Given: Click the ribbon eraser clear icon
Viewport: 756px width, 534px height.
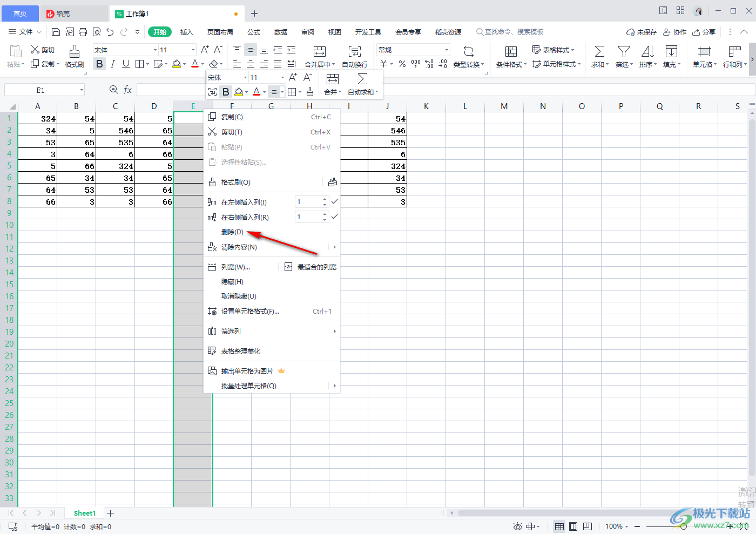Looking at the screenshot, I should [213, 64].
